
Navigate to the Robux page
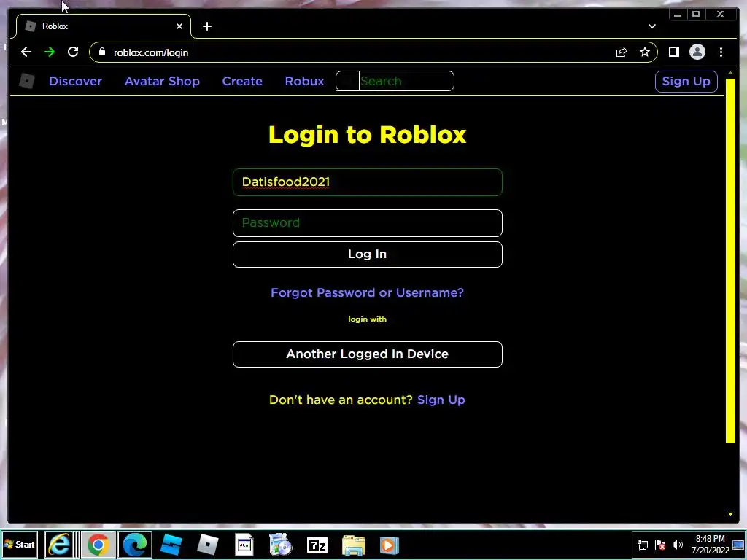[304, 81]
